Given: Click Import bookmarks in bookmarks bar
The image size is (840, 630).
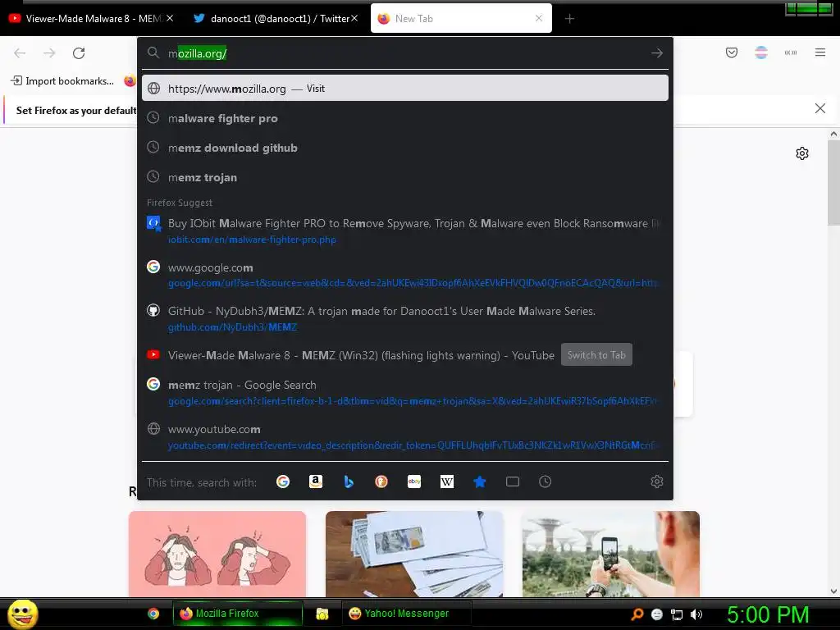Looking at the screenshot, I should click(62, 81).
